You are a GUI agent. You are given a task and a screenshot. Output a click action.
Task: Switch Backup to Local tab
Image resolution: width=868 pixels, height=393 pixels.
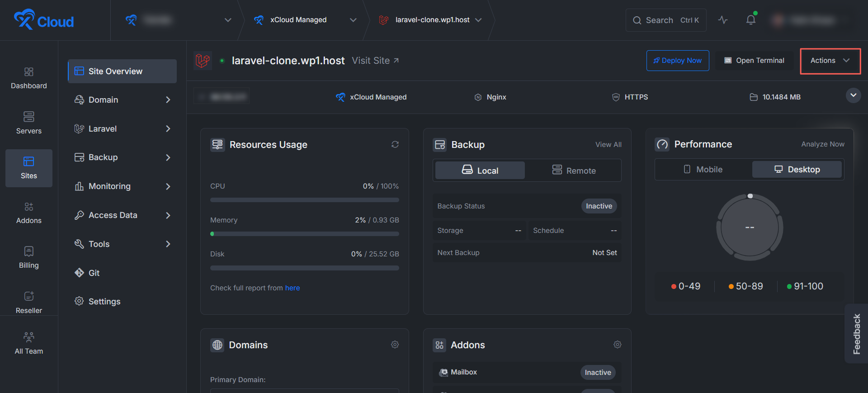point(480,170)
